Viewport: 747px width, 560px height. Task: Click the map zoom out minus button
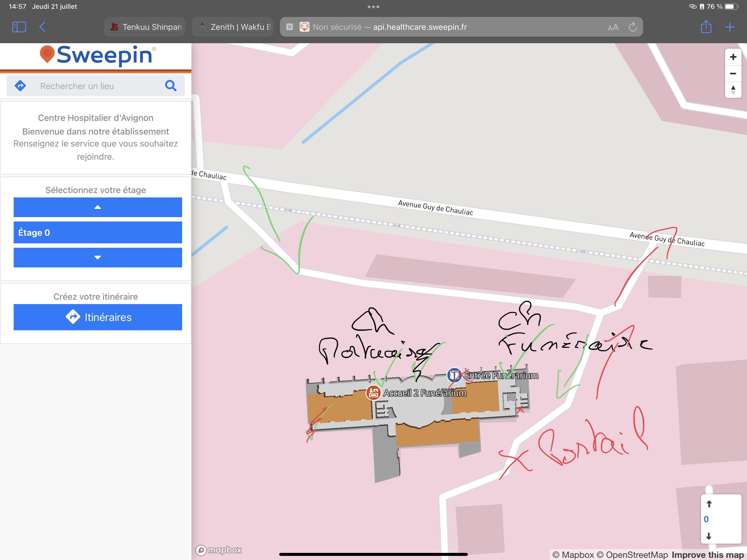click(x=733, y=74)
